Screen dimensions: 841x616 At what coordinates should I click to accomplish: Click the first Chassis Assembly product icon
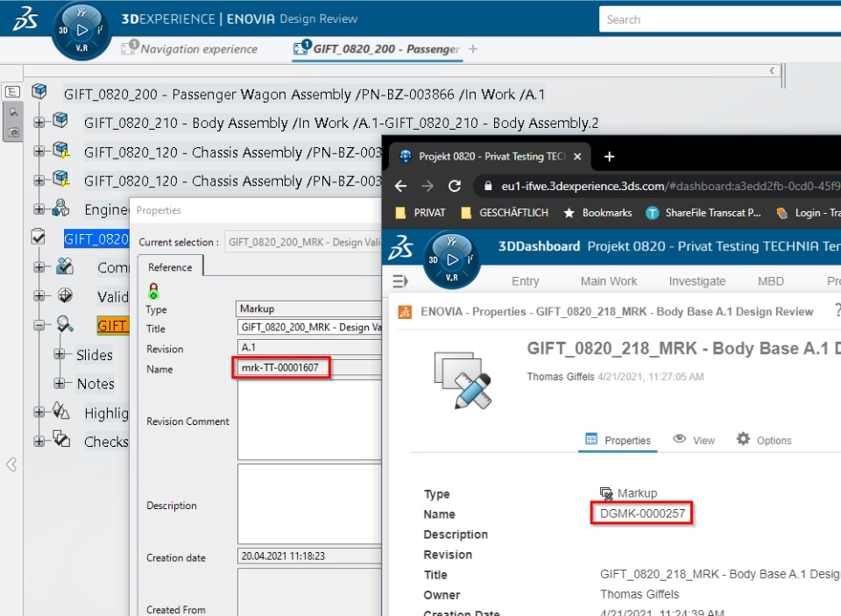click(x=61, y=150)
